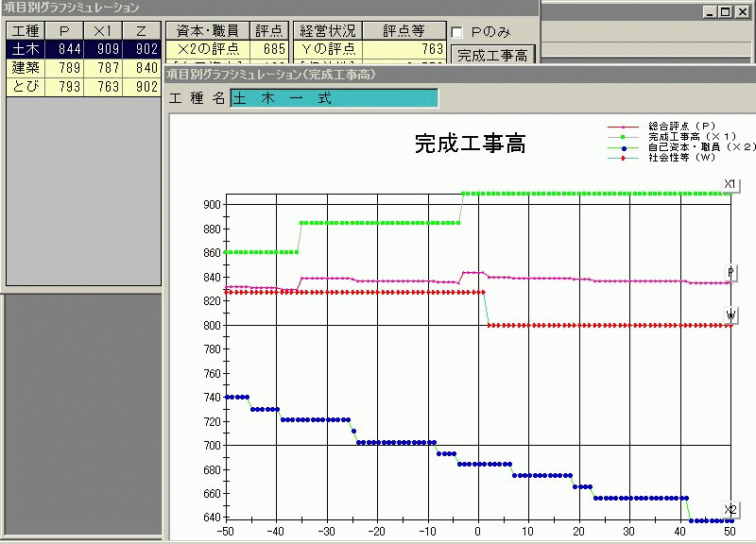Click the P series label on chart
Image resolution: width=756 pixels, height=544 pixels.
coord(730,272)
